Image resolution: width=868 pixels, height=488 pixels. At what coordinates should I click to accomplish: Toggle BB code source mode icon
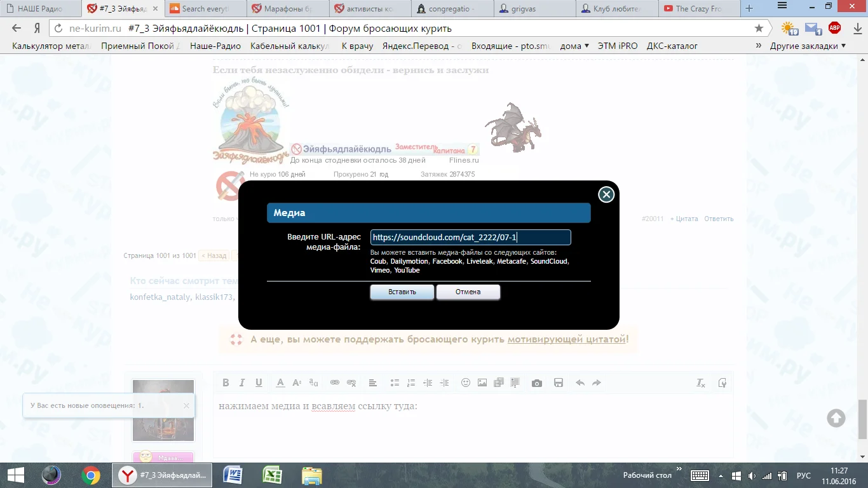(x=722, y=383)
